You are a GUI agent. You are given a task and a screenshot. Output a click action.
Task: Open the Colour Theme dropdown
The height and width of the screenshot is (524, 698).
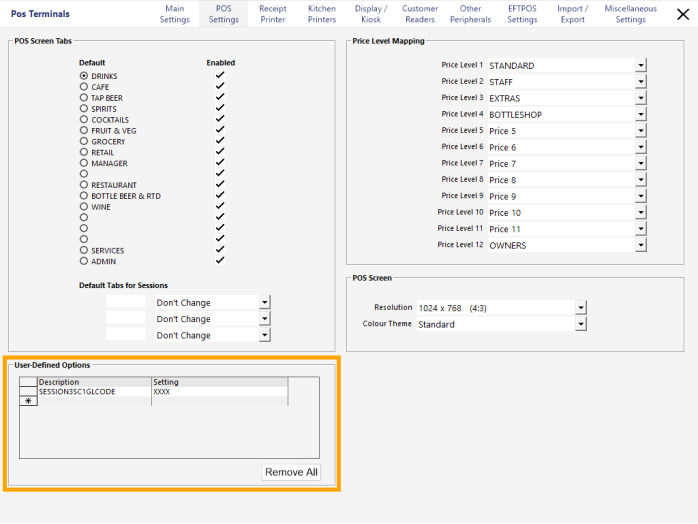point(580,324)
